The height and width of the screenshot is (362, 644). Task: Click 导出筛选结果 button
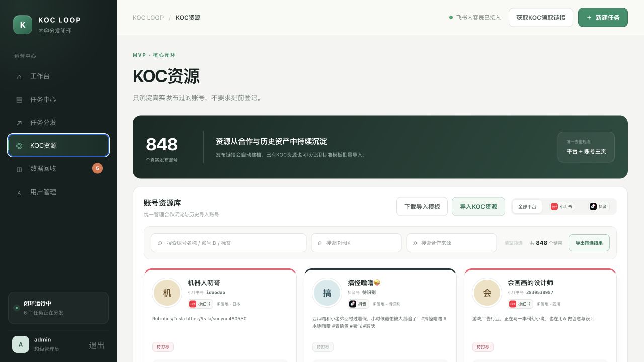tap(589, 243)
